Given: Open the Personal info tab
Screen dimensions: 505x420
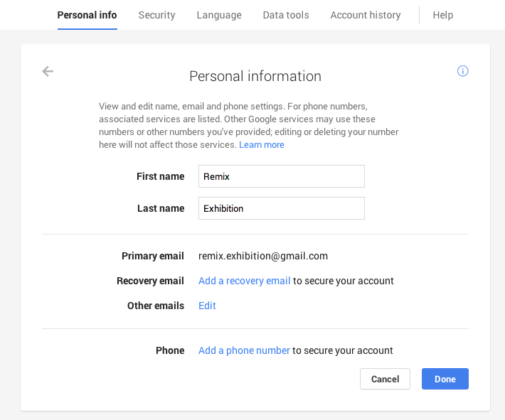Looking at the screenshot, I should [87, 15].
